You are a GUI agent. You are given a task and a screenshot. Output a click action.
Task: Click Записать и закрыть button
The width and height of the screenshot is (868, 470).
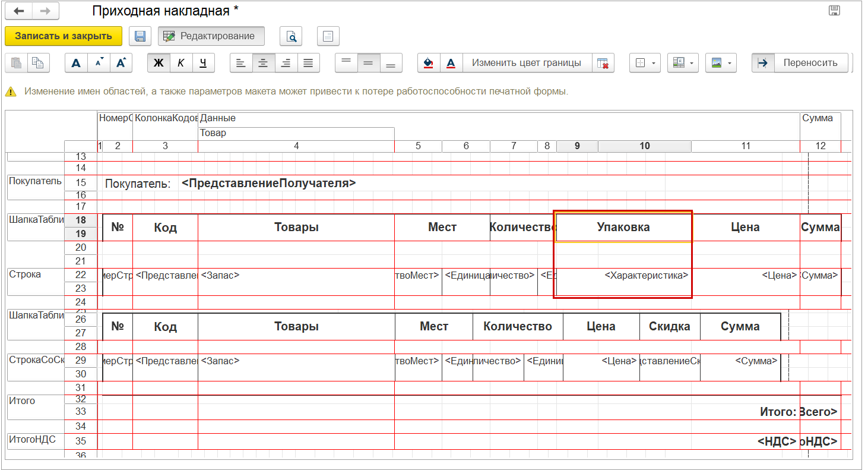pos(62,36)
